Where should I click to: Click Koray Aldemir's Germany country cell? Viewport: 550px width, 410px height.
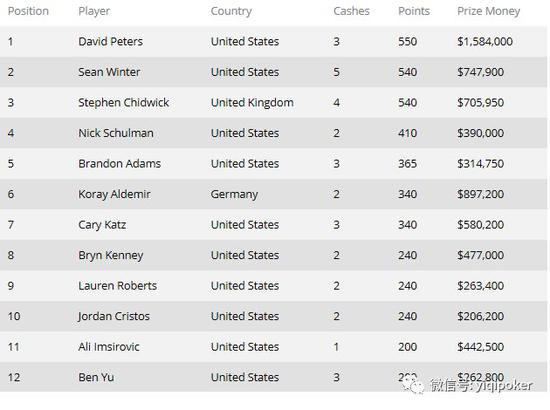point(234,194)
